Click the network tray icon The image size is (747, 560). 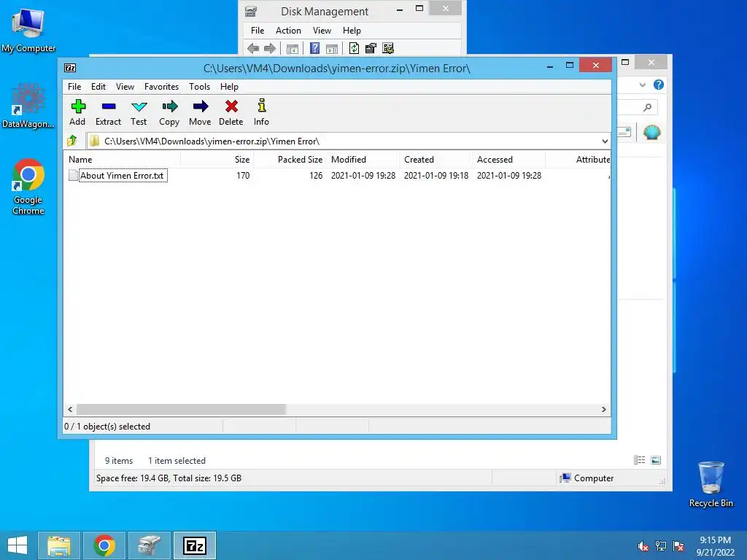pyautogui.click(x=661, y=546)
